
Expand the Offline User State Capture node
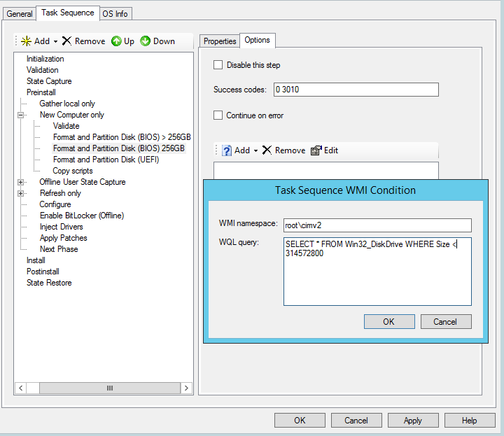[x=21, y=182]
